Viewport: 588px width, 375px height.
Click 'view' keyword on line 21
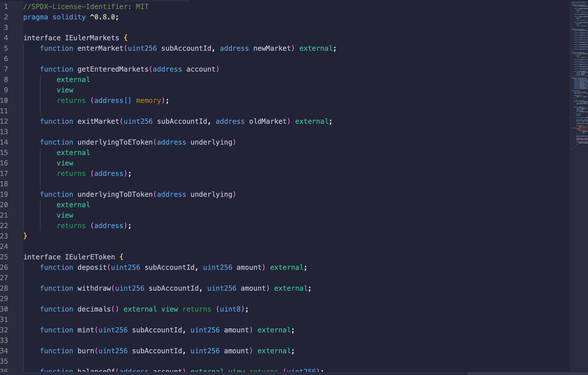(x=65, y=215)
